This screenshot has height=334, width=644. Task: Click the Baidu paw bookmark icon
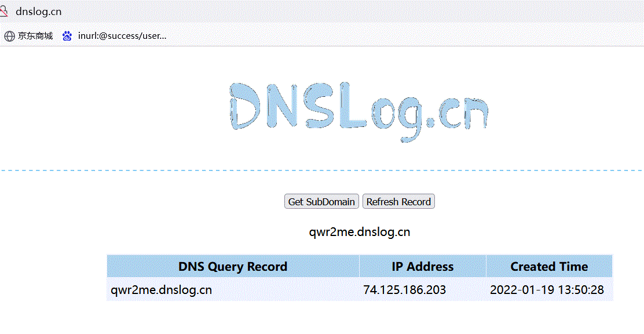coord(67,36)
